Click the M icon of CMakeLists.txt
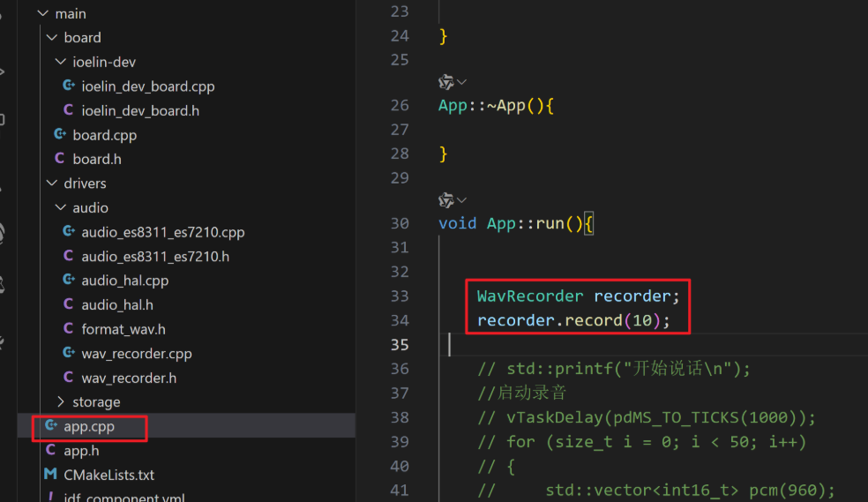Viewport: 868px width, 502px height. tap(50, 475)
